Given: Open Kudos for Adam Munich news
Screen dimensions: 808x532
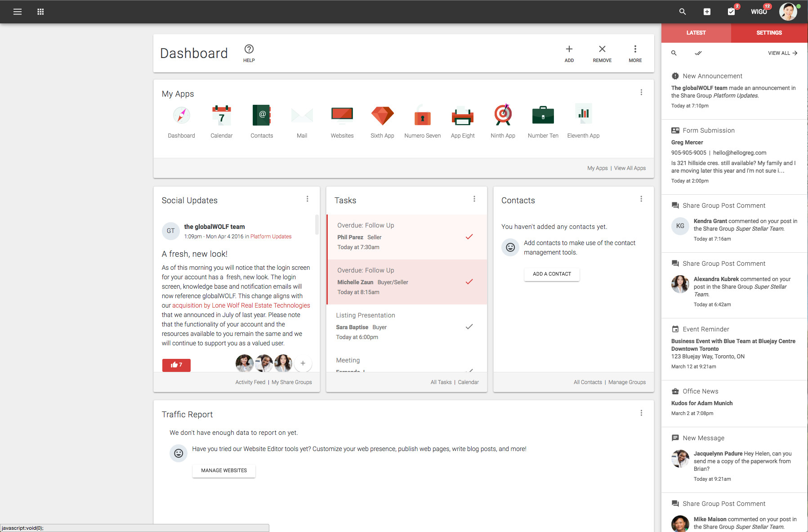Looking at the screenshot, I should (735, 403).
